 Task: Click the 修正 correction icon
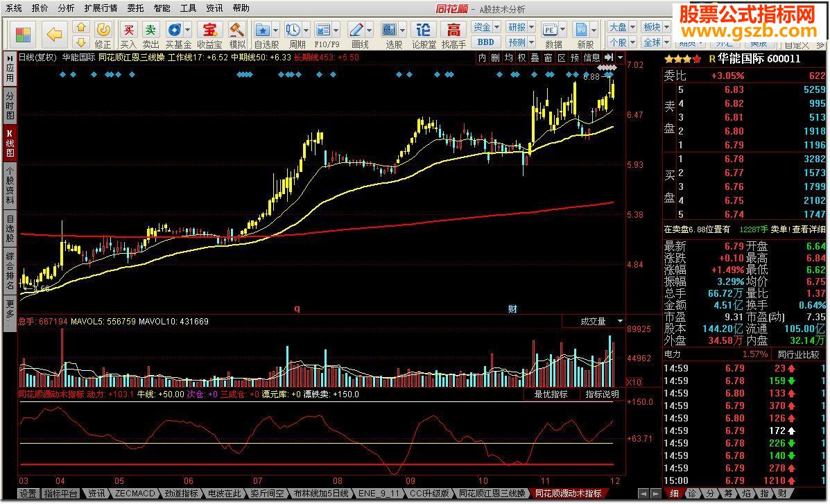point(103,35)
